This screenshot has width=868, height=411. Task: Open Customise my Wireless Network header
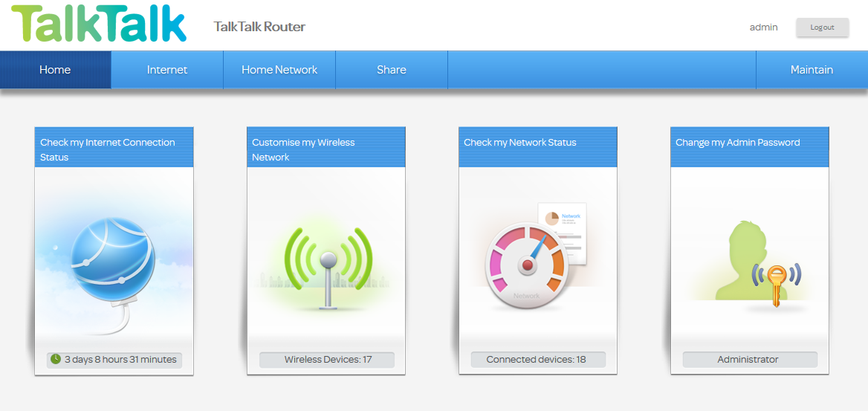[326, 147]
